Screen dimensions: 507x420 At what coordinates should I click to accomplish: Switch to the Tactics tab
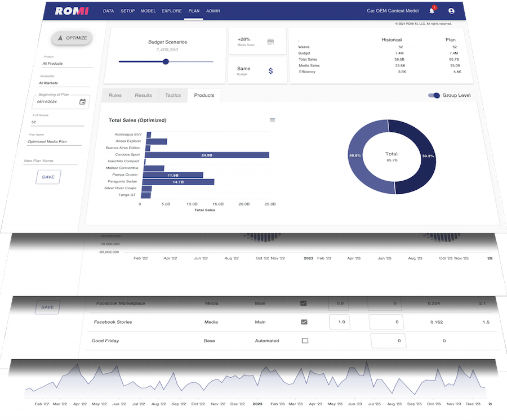click(173, 96)
